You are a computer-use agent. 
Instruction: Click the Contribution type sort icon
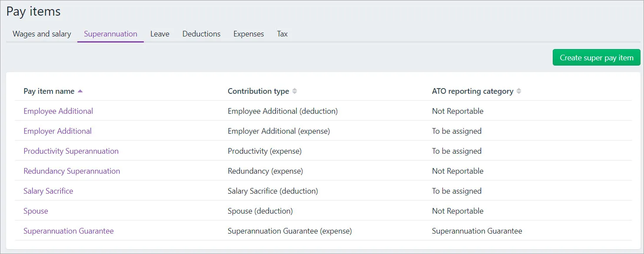pos(295,91)
